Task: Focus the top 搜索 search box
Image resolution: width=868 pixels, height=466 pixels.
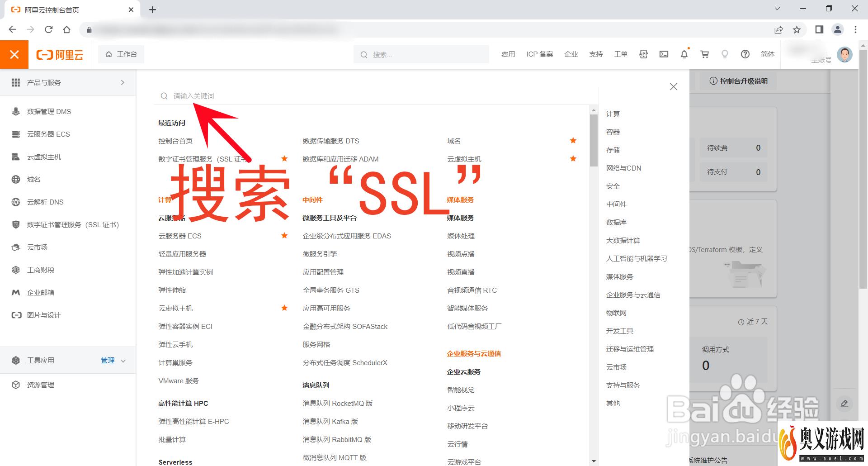Action: [421, 54]
